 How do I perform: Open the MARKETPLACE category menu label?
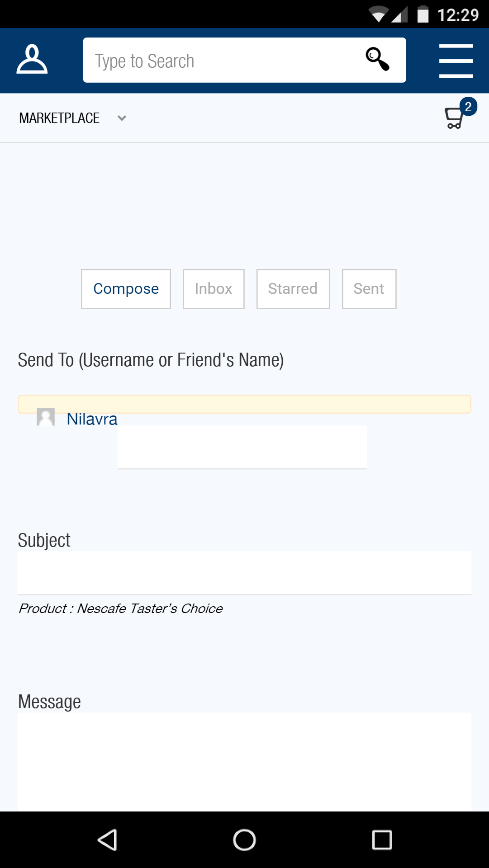(59, 118)
